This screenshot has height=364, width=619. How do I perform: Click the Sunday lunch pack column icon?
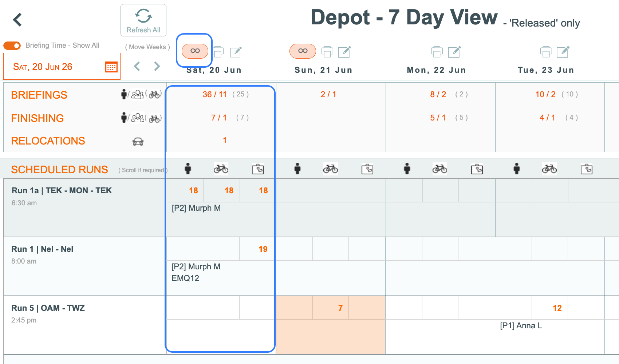coord(367,169)
